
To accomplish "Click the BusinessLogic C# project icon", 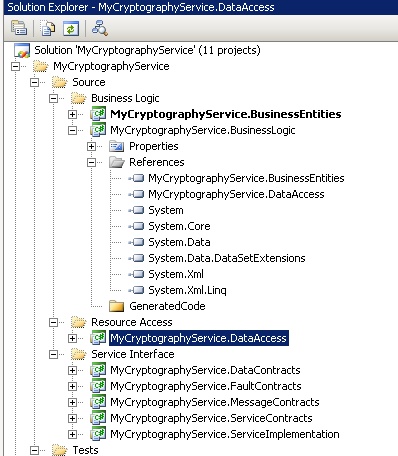I will tap(98, 130).
